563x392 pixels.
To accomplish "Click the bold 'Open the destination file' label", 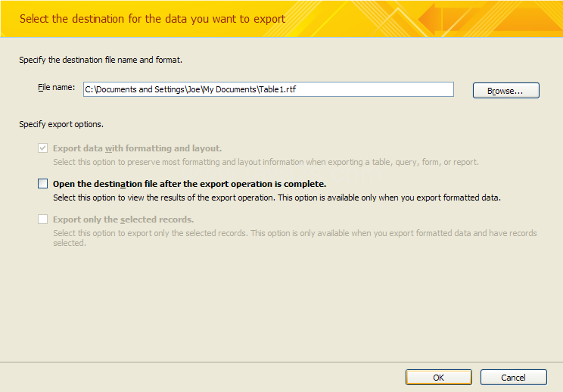I will click(x=190, y=184).
